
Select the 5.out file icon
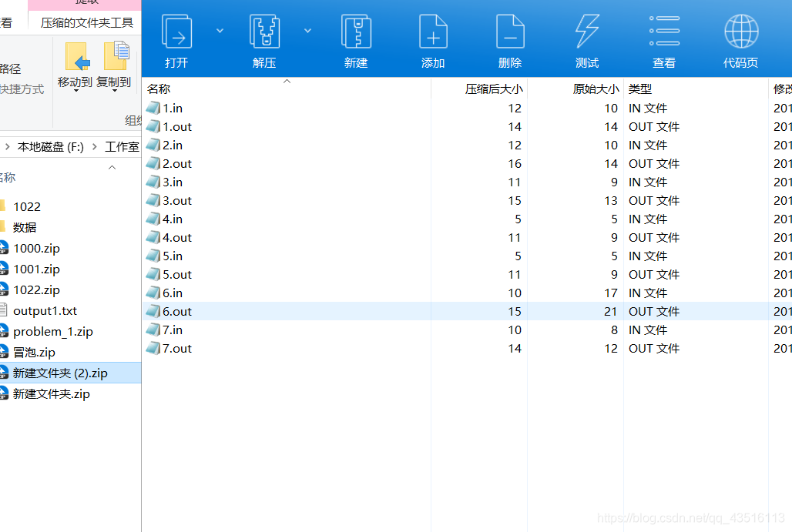153,275
